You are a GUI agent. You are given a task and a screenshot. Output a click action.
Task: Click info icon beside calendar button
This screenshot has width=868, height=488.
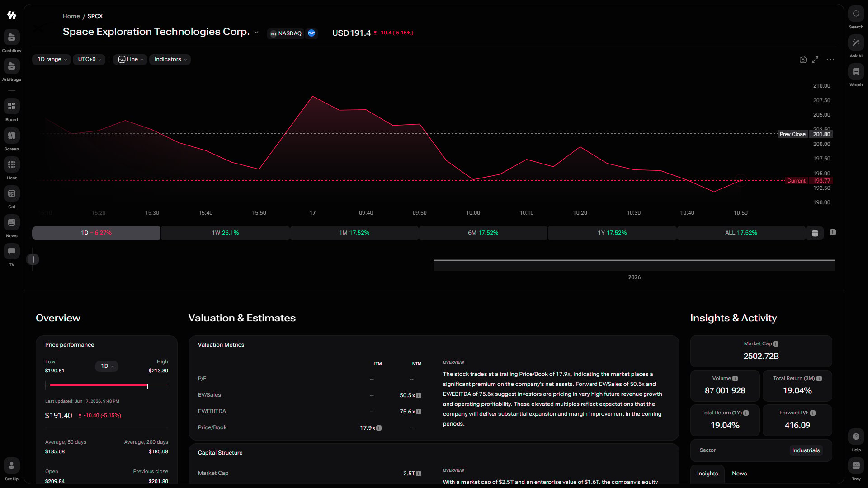pos(833,232)
